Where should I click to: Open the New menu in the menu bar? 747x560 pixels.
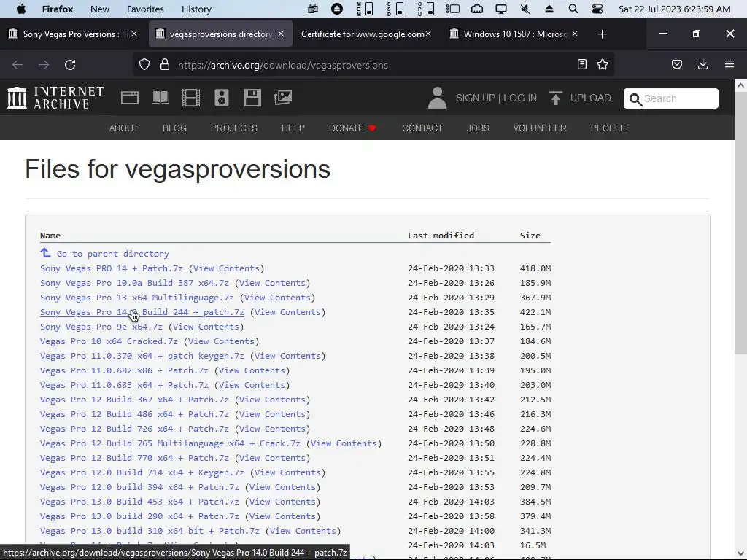99,9
